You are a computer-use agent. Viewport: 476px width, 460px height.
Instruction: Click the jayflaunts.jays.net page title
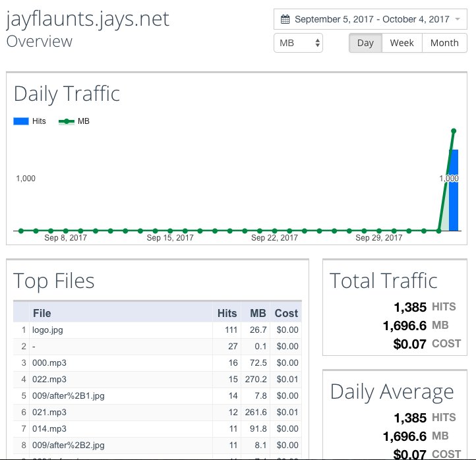pyautogui.click(x=88, y=20)
